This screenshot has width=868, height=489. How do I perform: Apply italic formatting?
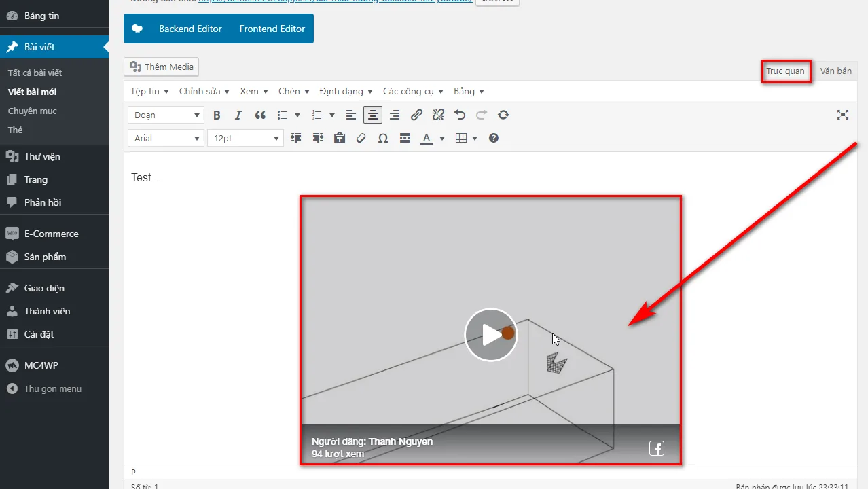point(238,115)
